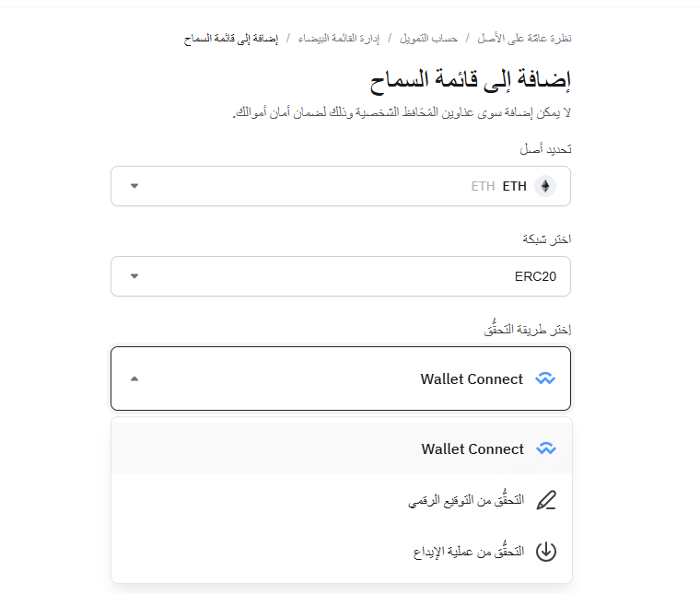Click the ERC20 network text
Image resolution: width=700 pixels, height=594 pixels.
[535, 276]
